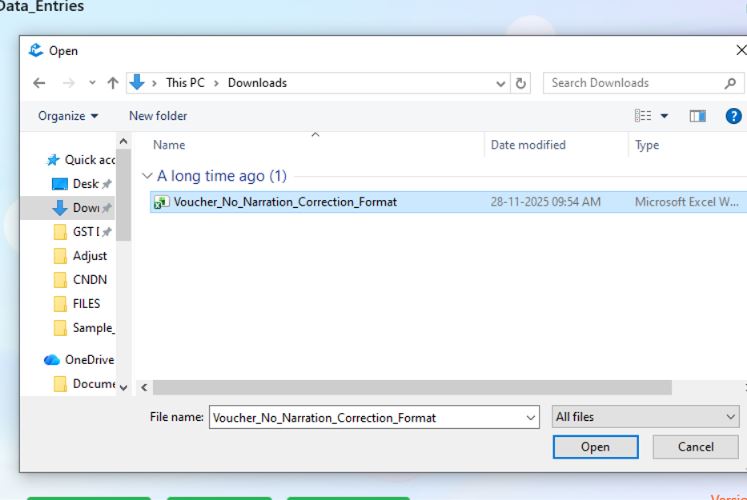Open the view options dropdown arrow

click(x=664, y=116)
